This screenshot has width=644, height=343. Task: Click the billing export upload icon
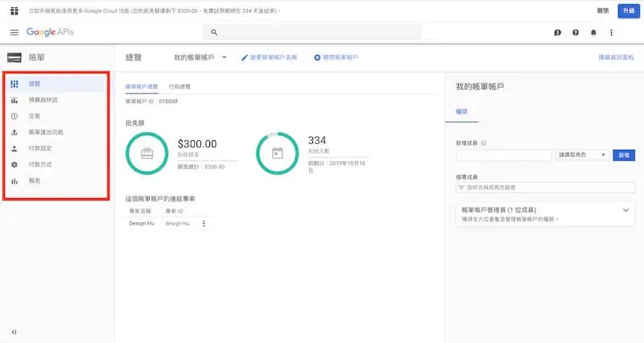(14, 132)
